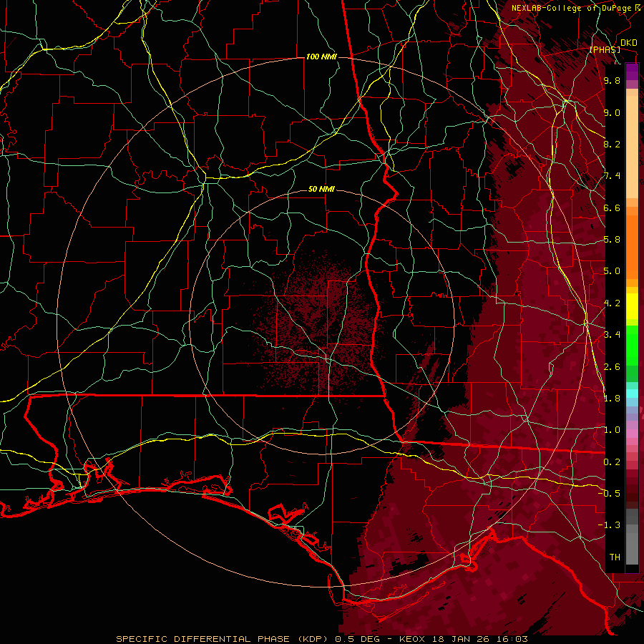The image size is (644, 644).
Task: Click the 5.8 value on the color scale
Action: [612, 240]
